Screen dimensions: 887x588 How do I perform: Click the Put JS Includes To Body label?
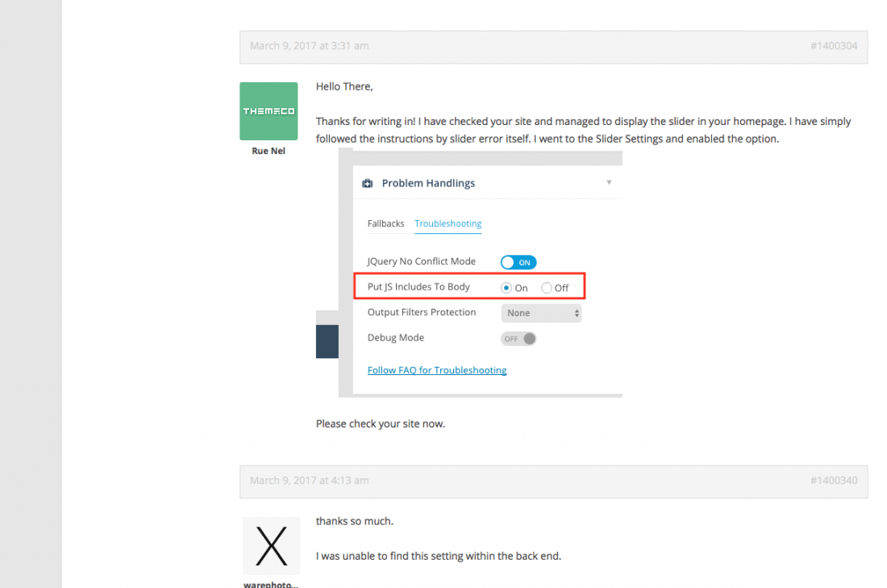pos(419,287)
